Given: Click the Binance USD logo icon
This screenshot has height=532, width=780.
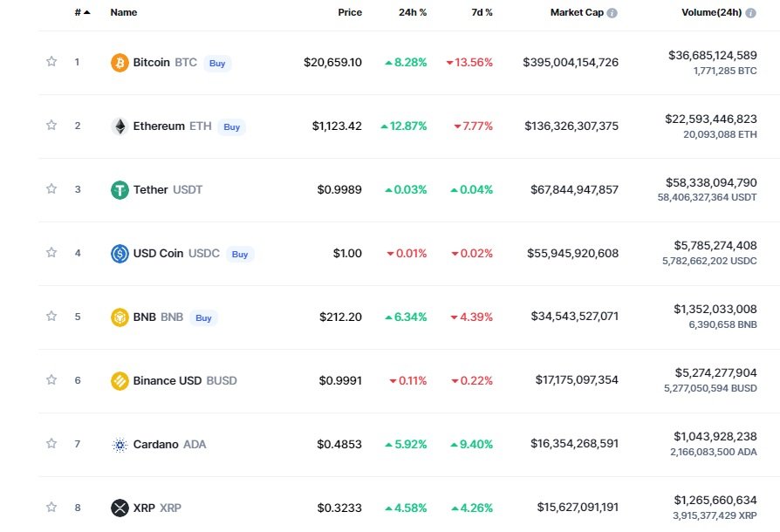Looking at the screenshot, I should pyautogui.click(x=120, y=381).
